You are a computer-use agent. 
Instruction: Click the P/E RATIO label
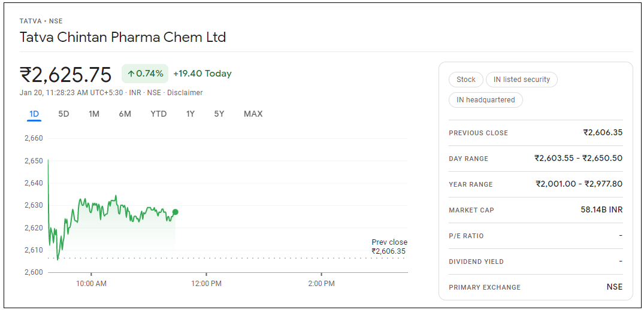466,236
